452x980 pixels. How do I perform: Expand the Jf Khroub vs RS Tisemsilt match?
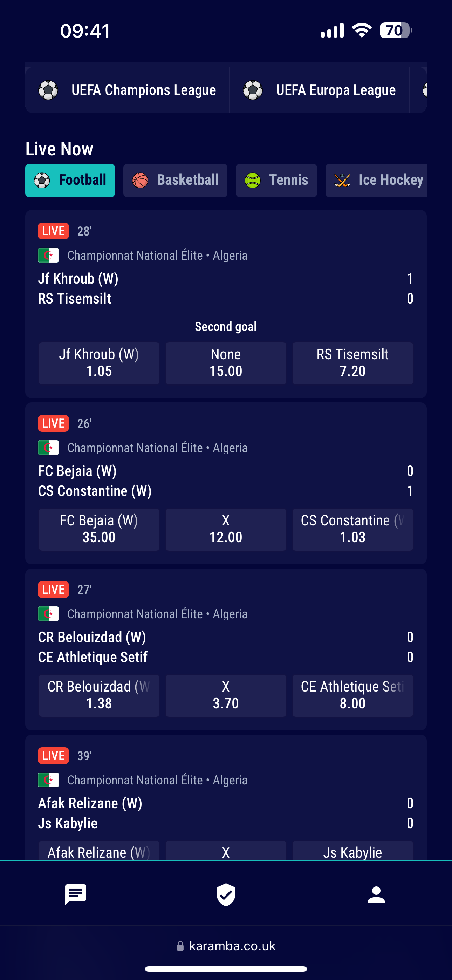226,288
